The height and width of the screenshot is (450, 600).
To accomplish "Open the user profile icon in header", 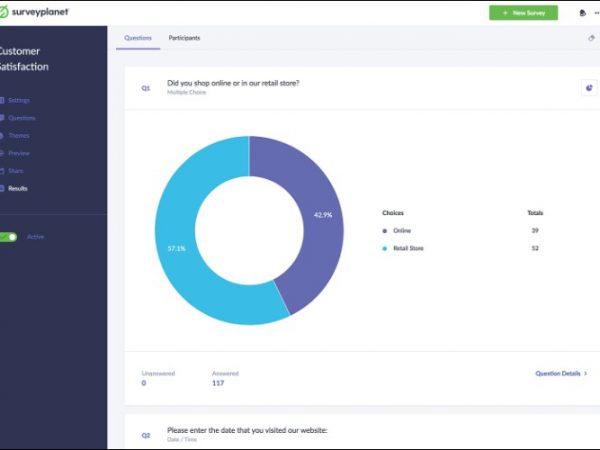I will pos(583,13).
